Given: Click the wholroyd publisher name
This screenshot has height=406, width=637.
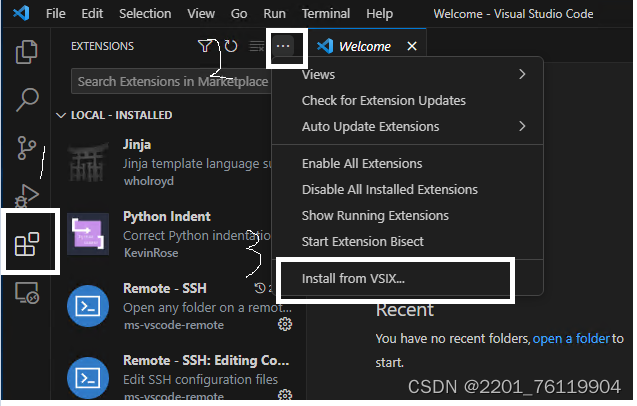Looking at the screenshot, I should [x=149, y=181].
